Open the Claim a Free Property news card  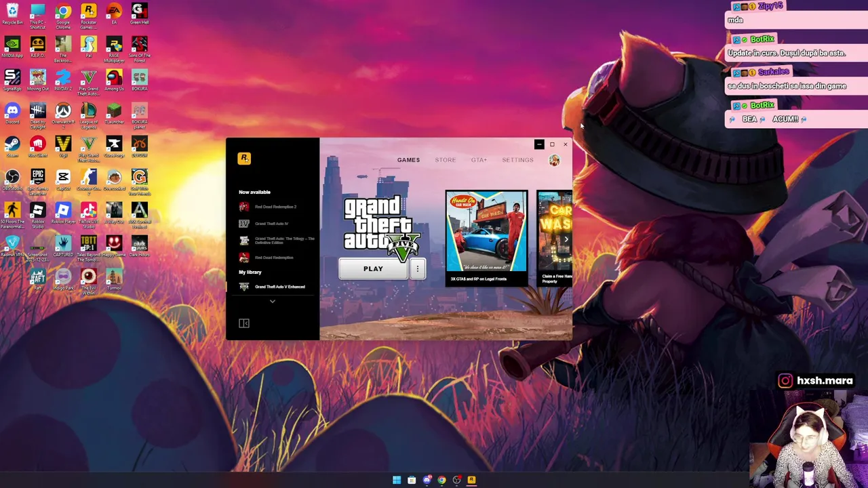pos(555,237)
